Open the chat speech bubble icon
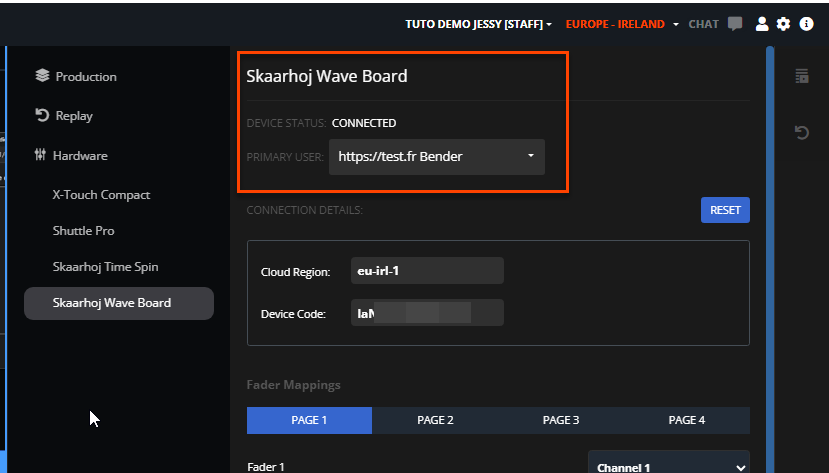Screen dimensions: 829x473 tap(735, 24)
